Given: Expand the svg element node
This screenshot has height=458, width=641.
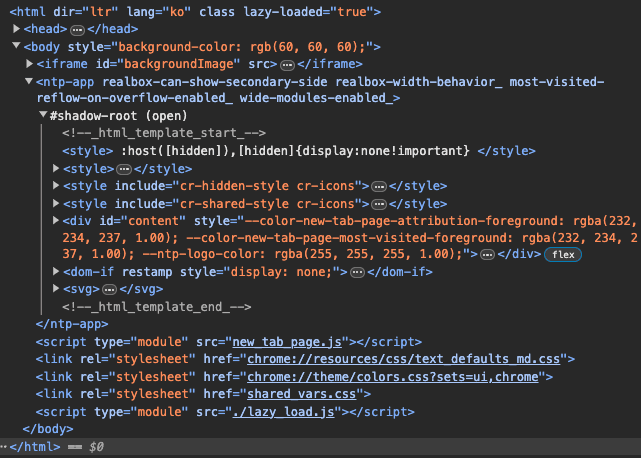Looking at the screenshot, I should click(x=56, y=288).
